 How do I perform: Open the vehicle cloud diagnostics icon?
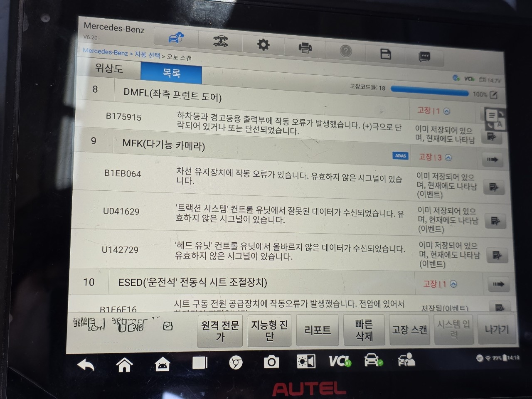pos(176,38)
